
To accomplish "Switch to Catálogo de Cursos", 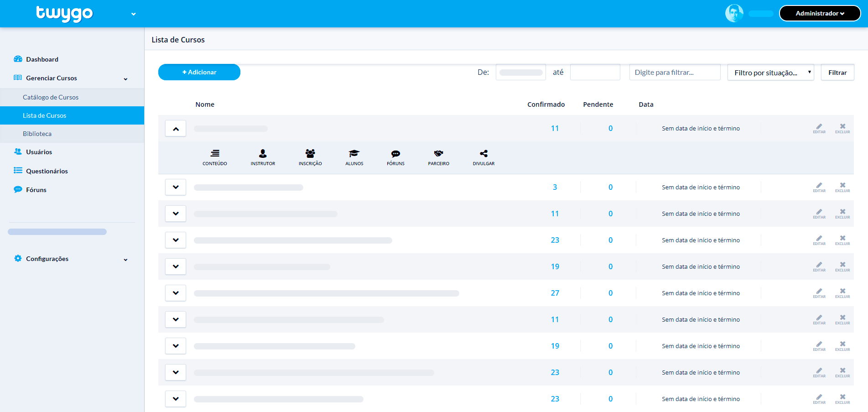I will click(51, 97).
